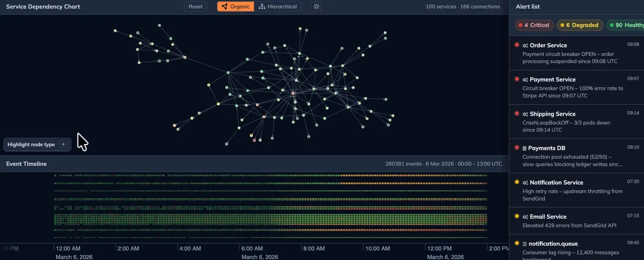Image resolution: width=644 pixels, height=260 pixels.
Task: Click the Organic layout arrow icon
Action: click(x=225, y=7)
